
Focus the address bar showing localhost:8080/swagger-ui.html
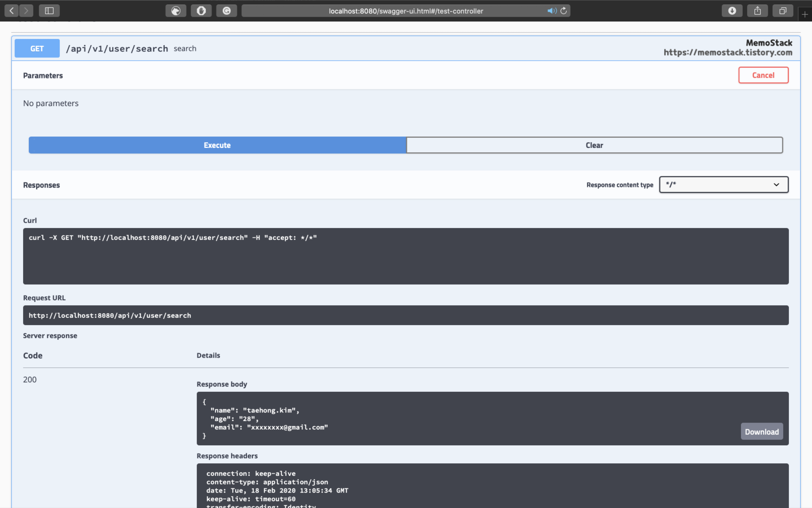tap(406, 11)
